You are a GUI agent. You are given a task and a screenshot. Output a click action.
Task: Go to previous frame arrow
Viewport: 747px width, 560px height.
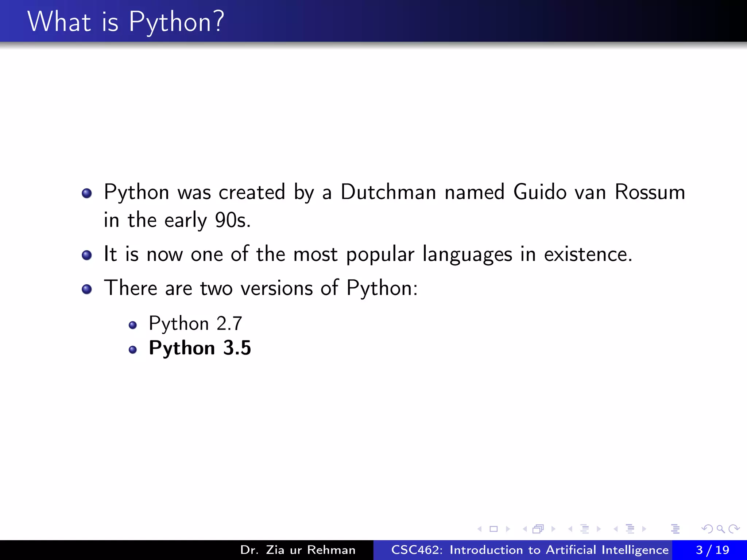(x=525, y=529)
